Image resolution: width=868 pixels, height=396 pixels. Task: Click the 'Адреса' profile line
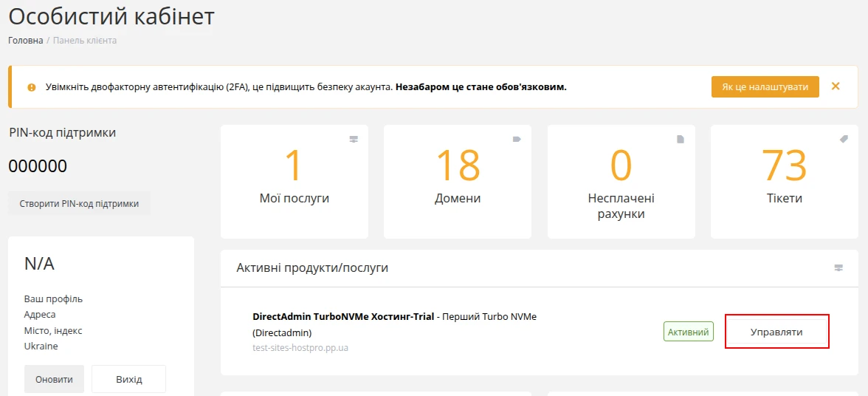tap(40, 315)
